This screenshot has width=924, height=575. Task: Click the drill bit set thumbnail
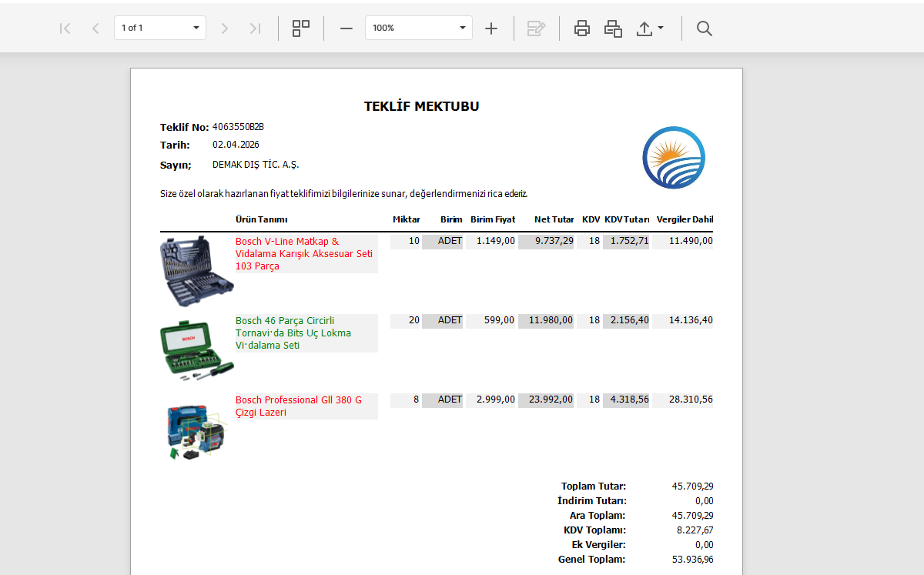point(196,272)
